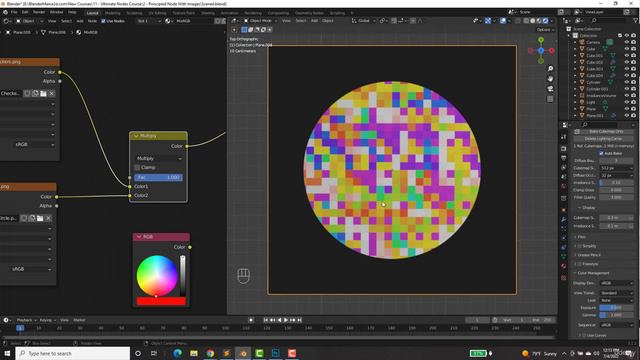Click the red X axis on navigation gizmo
Screen dimensions: 640x360
(551, 51)
